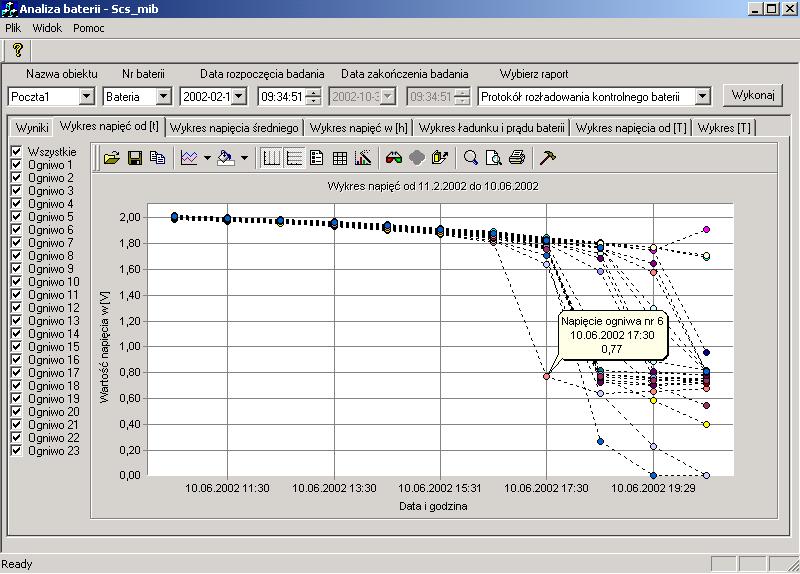Open the Nr baterii Bateria dropdown
The height and width of the screenshot is (574, 800).
tap(163, 96)
